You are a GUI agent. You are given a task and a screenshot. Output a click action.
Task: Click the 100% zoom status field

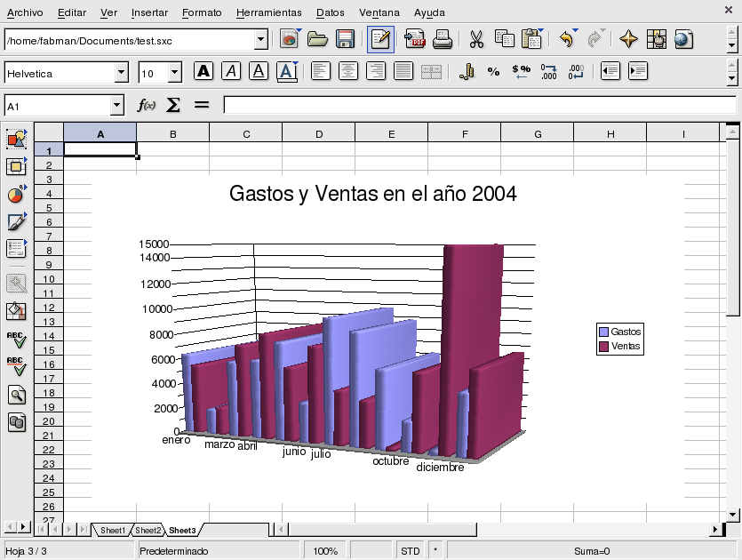point(325,551)
